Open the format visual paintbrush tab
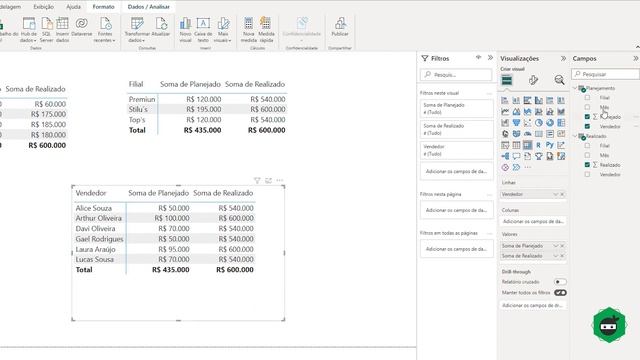This screenshot has height=360, width=640. point(533,80)
